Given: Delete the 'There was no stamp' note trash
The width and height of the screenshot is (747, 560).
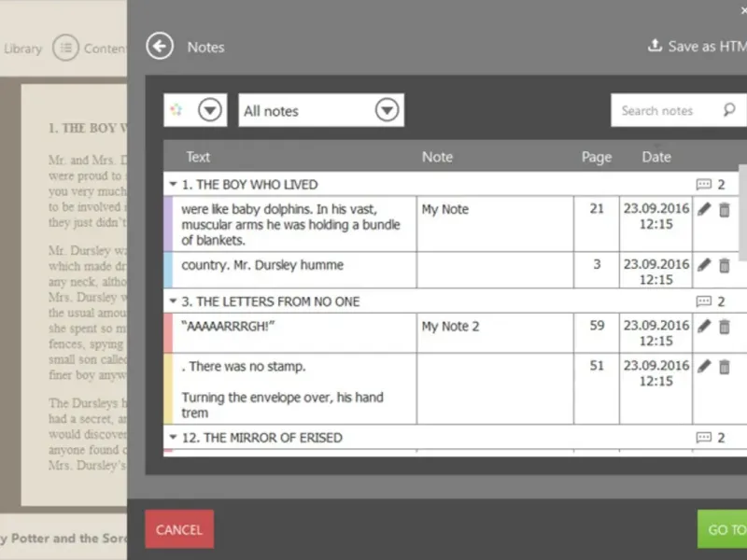Looking at the screenshot, I should (725, 367).
